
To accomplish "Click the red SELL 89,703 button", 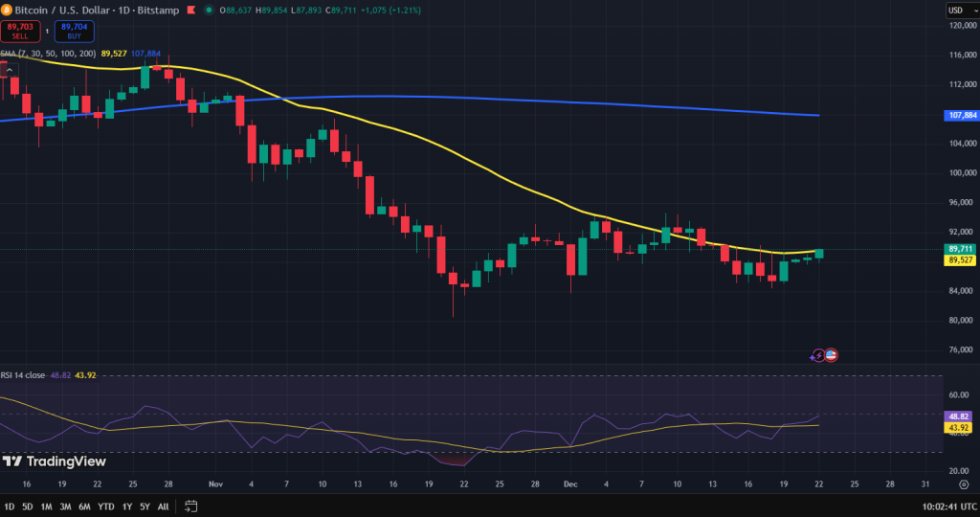I will (20, 32).
